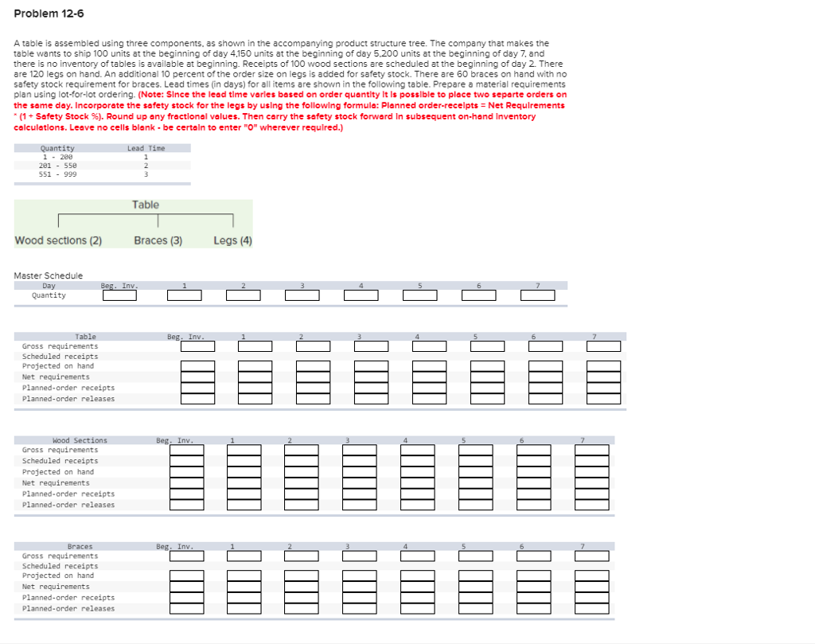Select Master Schedule quantity field for day 5
The image size is (815, 644).
420,295
